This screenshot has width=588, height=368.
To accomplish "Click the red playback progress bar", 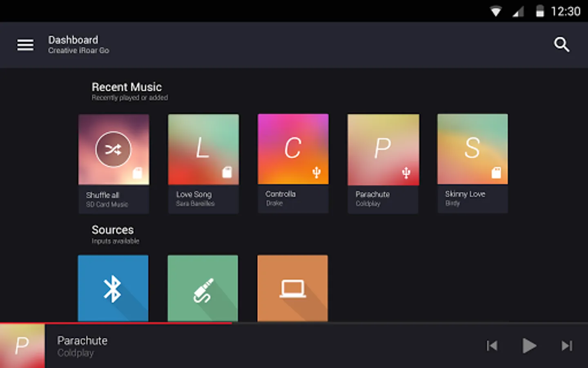I will click(x=116, y=323).
